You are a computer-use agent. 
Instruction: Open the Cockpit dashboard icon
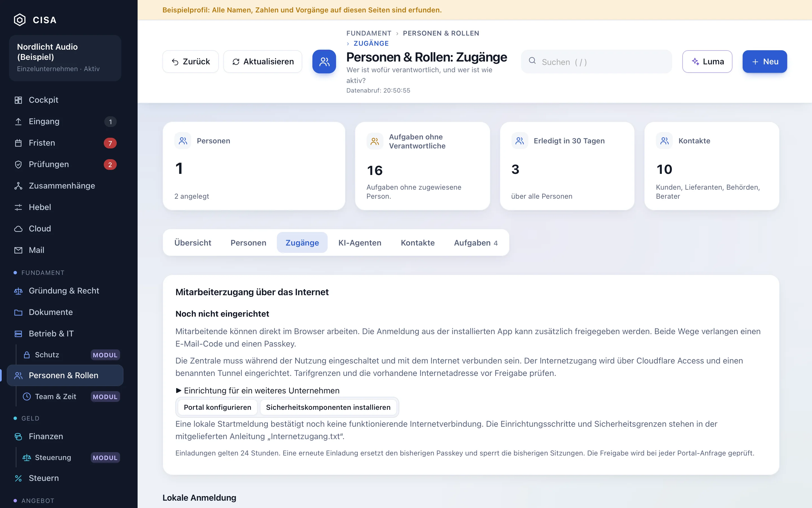click(18, 100)
